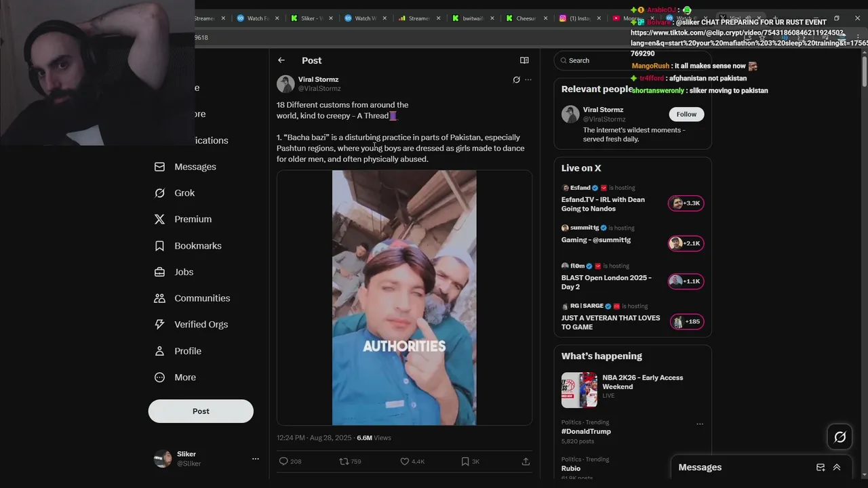Open @ViralStormz handle in Relevant people
This screenshot has height=488, width=868.
pyautogui.click(x=604, y=119)
